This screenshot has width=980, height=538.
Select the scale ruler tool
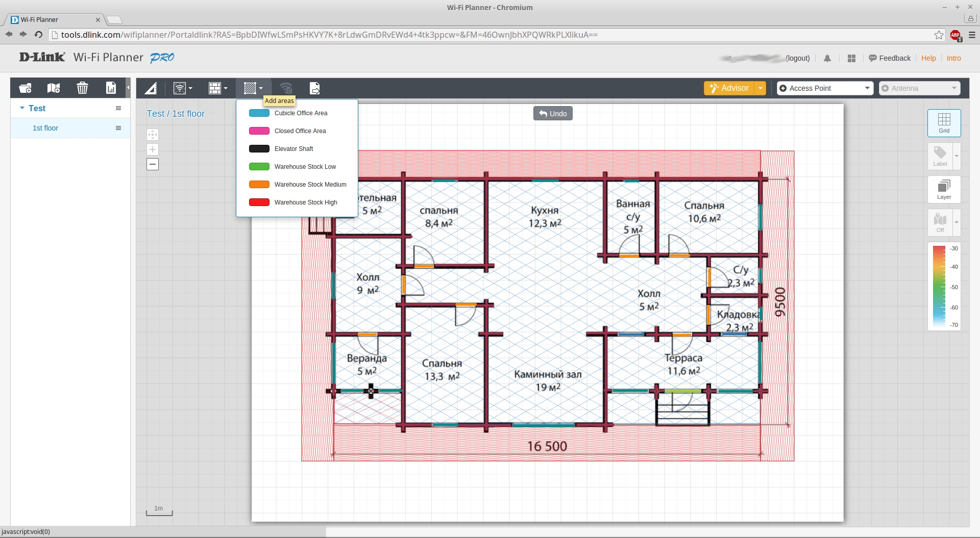[x=151, y=88]
